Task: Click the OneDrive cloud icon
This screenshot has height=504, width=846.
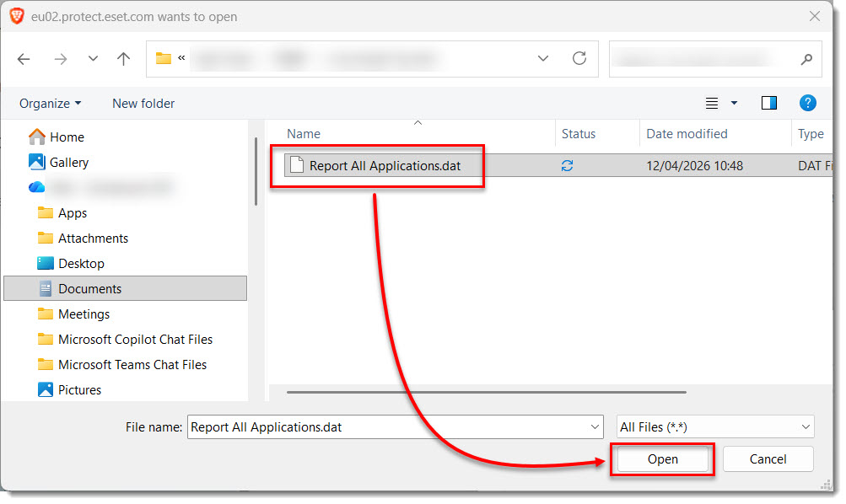Action: click(36, 187)
